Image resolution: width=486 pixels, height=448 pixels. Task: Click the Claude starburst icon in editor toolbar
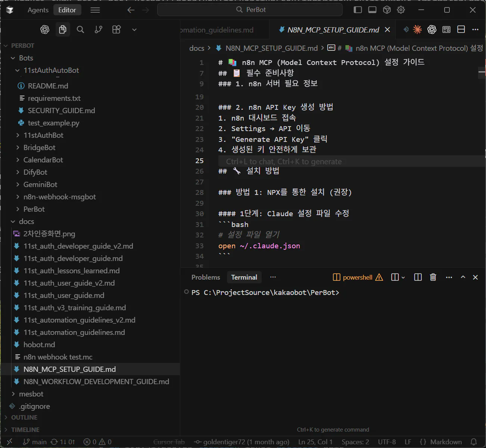[x=417, y=29]
